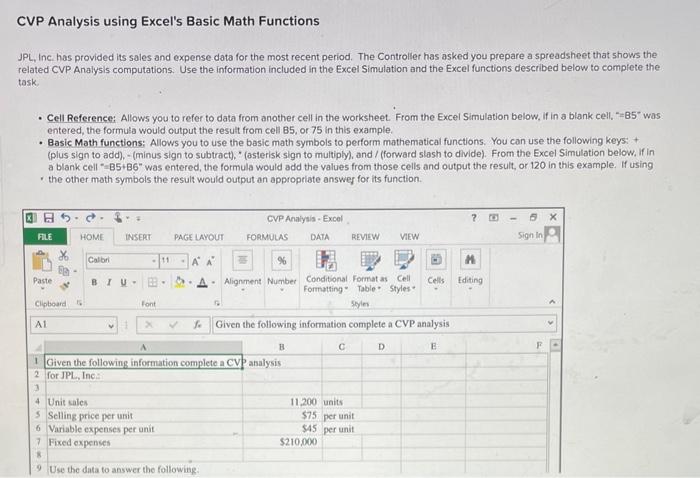Select the Fixed expenses value $210,000
This screenshot has height=478, width=700.
pyautogui.click(x=282, y=442)
